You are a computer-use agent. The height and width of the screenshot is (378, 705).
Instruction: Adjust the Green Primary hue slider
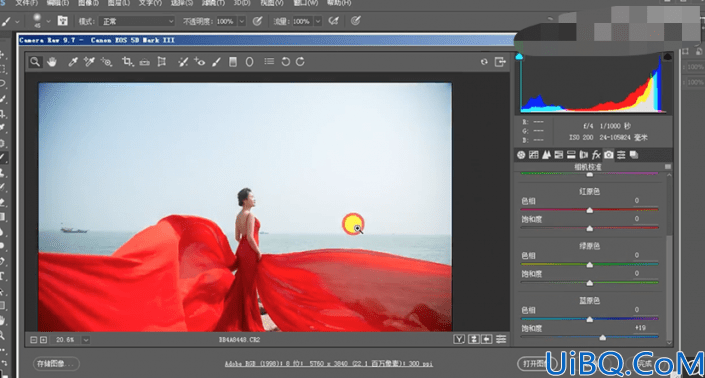[589, 265]
